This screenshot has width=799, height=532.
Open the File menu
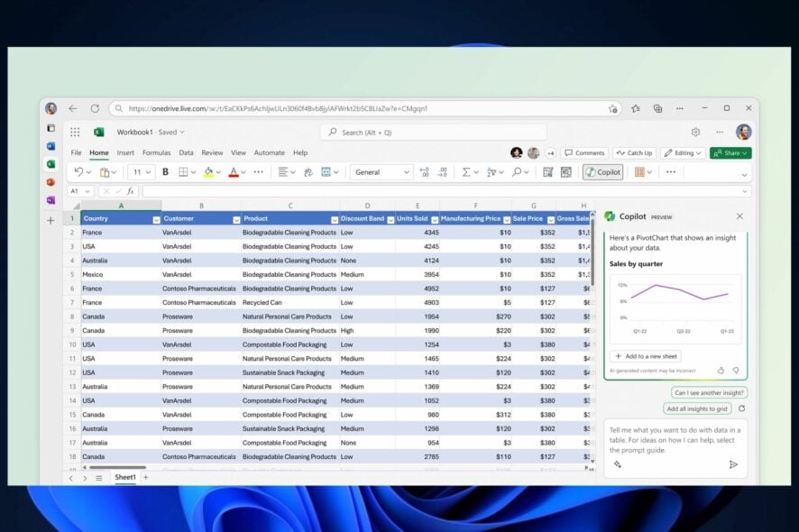pos(76,152)
